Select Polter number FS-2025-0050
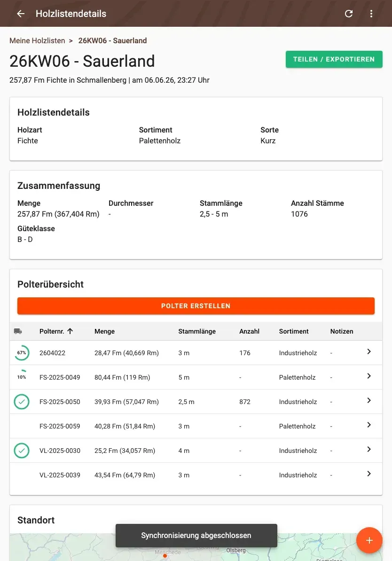The width and height of the screenshot is (392, 561). click(60, 402)
